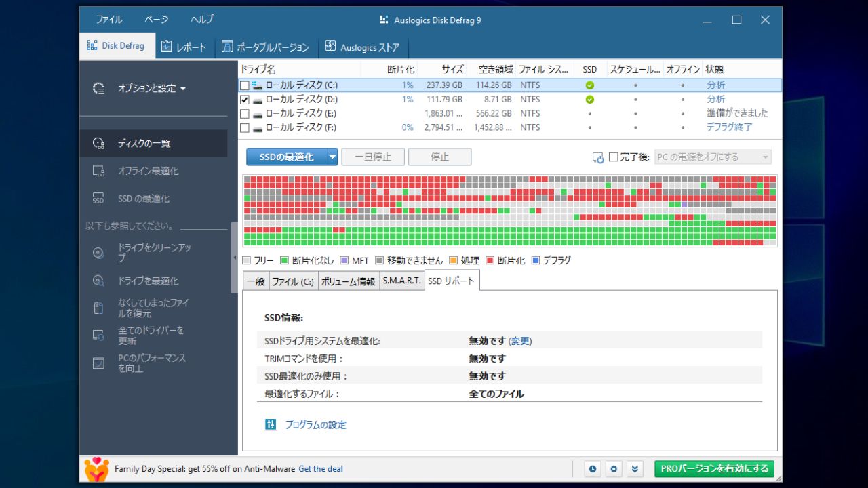Click the MFT purple legend swatch
The height and width of the screenshot is (488, 868).
(344, 260)
